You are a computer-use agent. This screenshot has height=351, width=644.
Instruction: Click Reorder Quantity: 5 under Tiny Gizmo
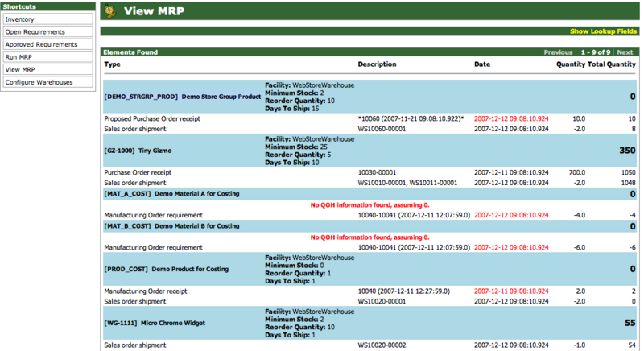[298, 155]
